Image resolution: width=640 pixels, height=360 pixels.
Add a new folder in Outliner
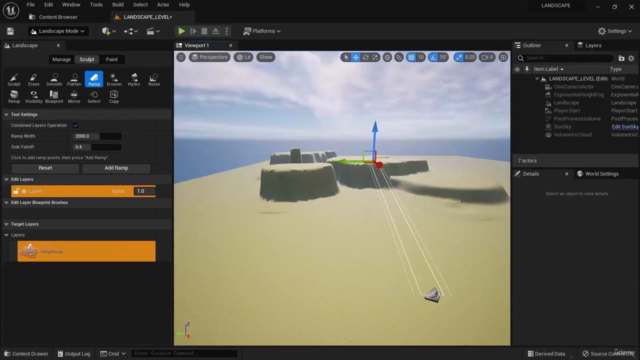621,58
